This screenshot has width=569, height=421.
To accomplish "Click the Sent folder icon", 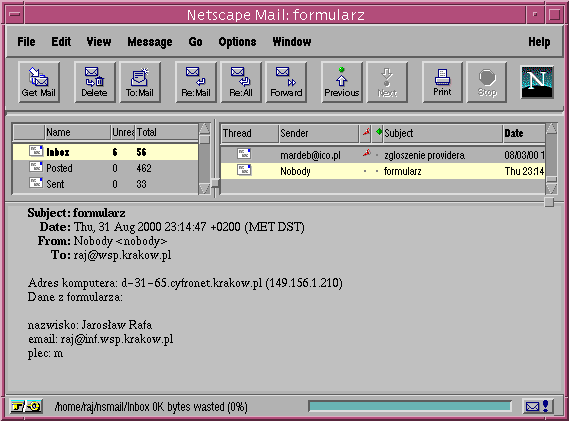I will 36,183.
